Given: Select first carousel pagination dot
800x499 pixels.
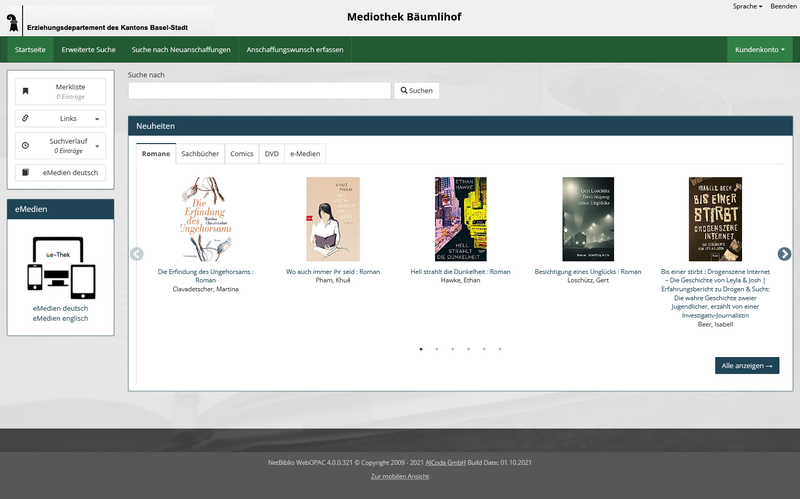Looking at the screenshot, I should (421, 349).
